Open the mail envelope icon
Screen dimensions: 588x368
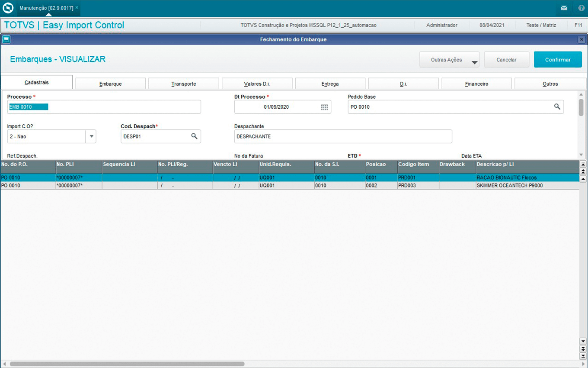click(x=564, y=8)
